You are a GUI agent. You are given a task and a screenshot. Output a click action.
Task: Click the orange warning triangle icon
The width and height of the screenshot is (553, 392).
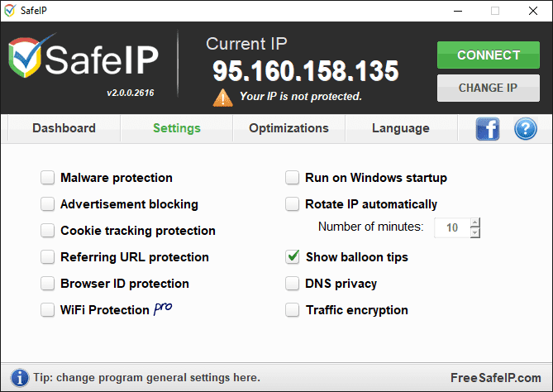click(x=222, y=97)
